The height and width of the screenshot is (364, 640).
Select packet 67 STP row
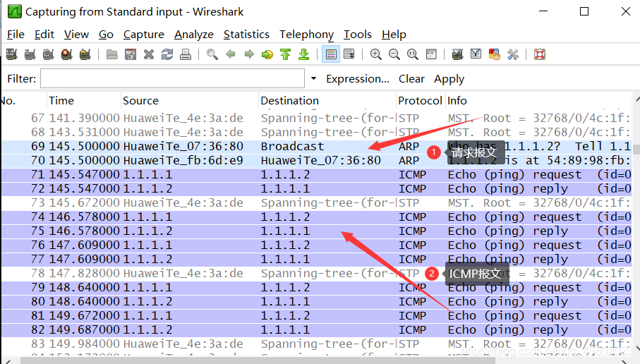coord(316,118)
